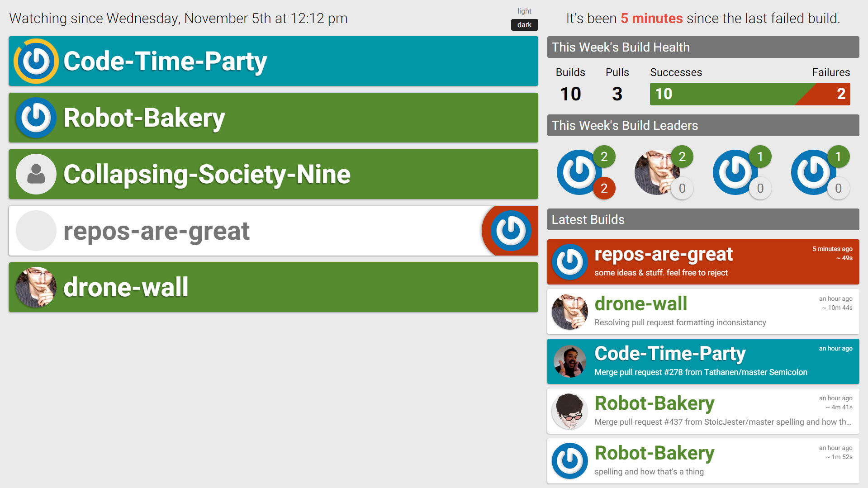The height and width of the screenshot is (488, 868).
Task: Click the red failure badge showing 2
Action: pos(604,188)
